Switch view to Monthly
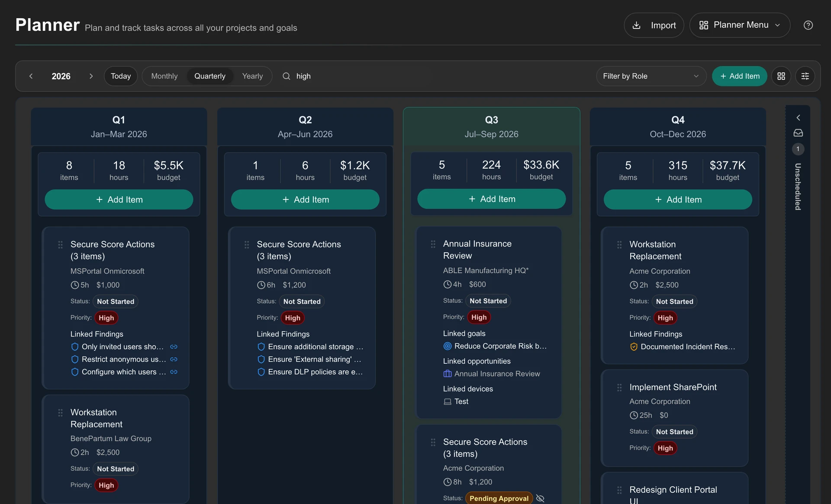Image resolution: width=831 pixels, height=504 pixels. tap(164, 76)
